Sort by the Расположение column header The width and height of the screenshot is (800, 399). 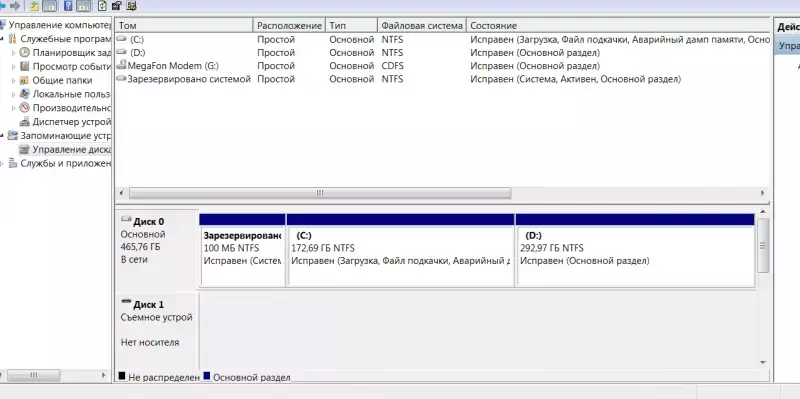pyautogui.click(x=289, y=26)
